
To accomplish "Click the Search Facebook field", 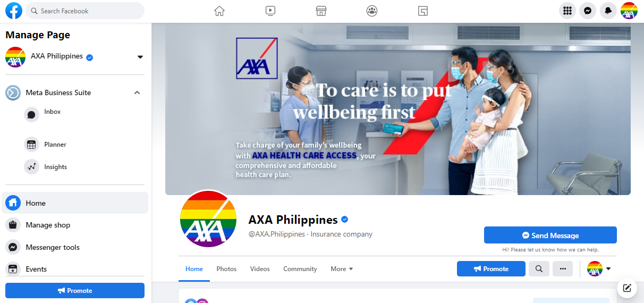I will 85,11.
